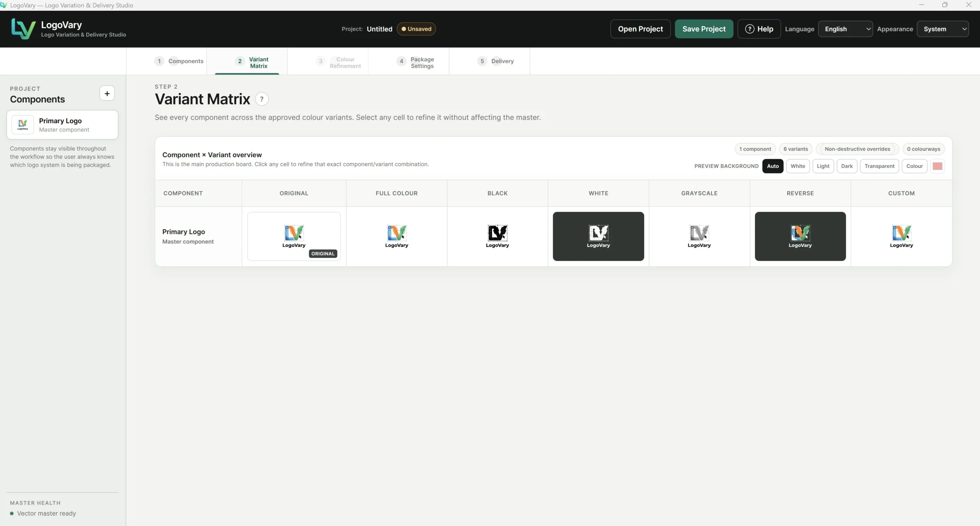The width and height of the screenshot is (980, 526).
Task: Click the Untitled project name
Action: click(379, 29)
